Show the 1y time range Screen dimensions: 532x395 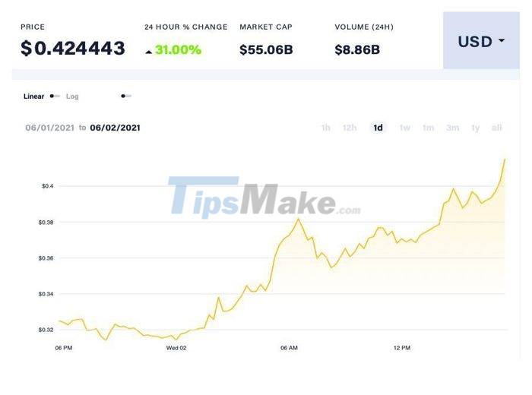coord(476,128)
